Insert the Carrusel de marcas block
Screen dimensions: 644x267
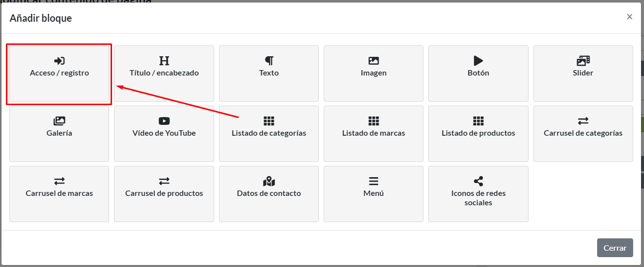pyautogui.click(x=59, y=193)
